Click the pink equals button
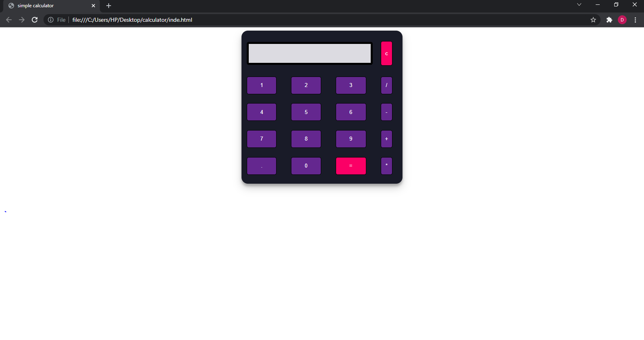This screenshot has width=644, height=340. pos(351,166)
